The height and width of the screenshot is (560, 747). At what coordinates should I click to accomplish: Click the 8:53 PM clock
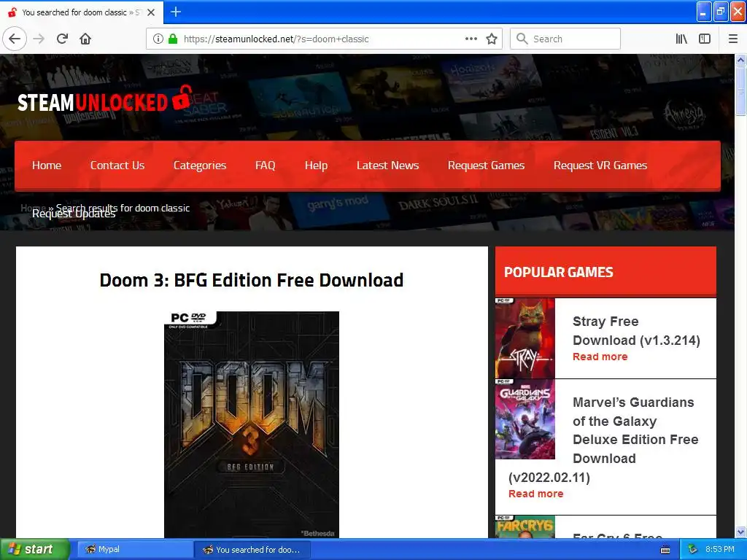pos(719,550)
